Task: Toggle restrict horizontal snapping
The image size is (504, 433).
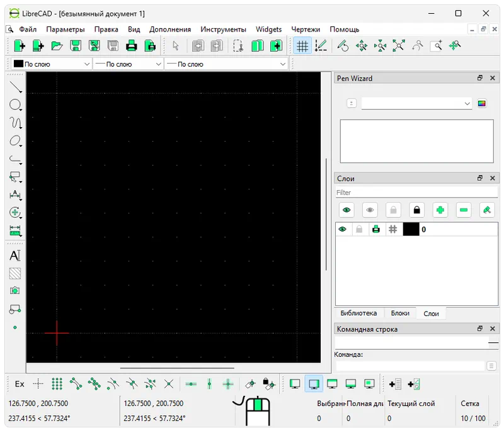Action: point(191,384)
